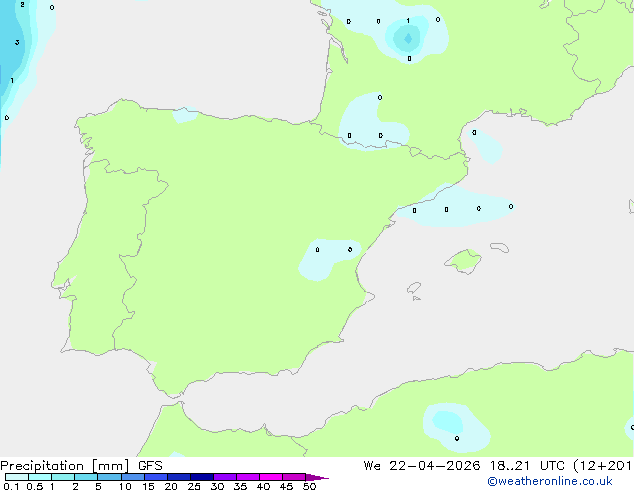Click the Atlantic rain band with value 3

(14, 44)
